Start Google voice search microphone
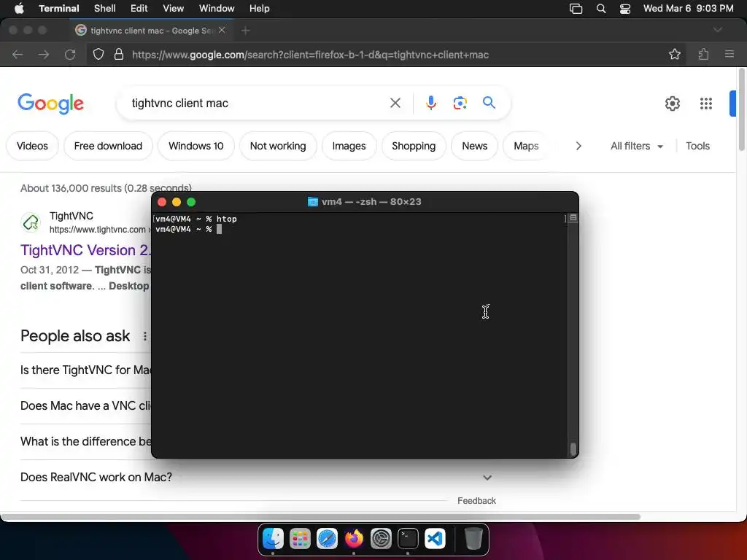This screenshot has height=560, width=747. click(430, 103)
